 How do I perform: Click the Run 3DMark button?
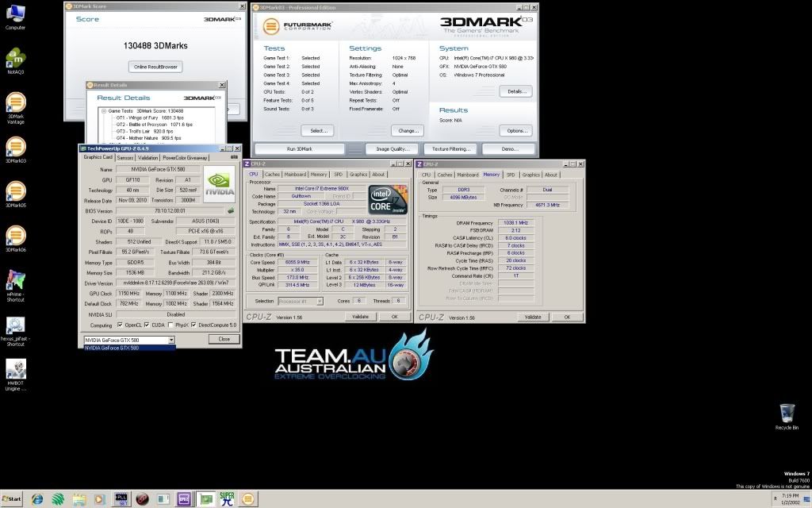298,148
